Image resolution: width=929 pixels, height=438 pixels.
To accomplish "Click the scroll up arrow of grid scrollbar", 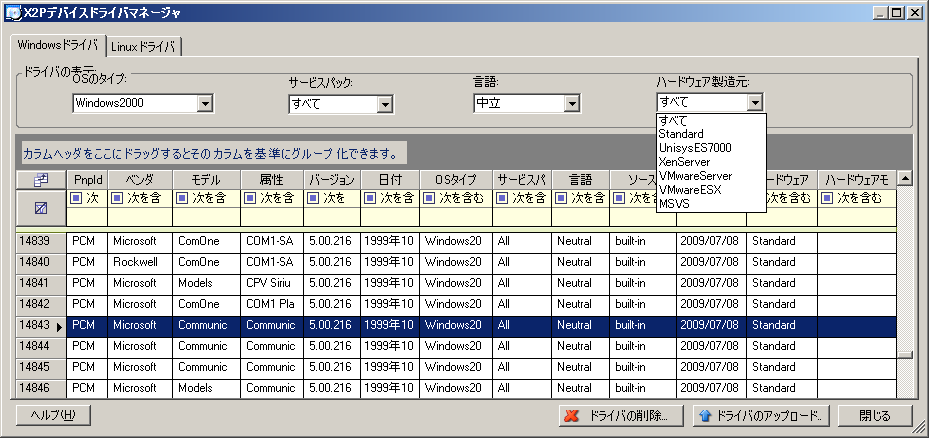I will coord(905,178).
